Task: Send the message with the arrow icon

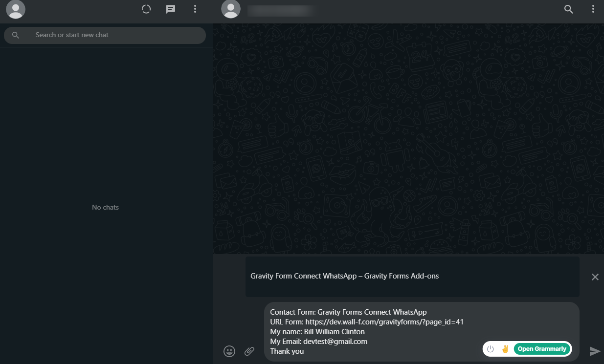Action: (595, 351)
